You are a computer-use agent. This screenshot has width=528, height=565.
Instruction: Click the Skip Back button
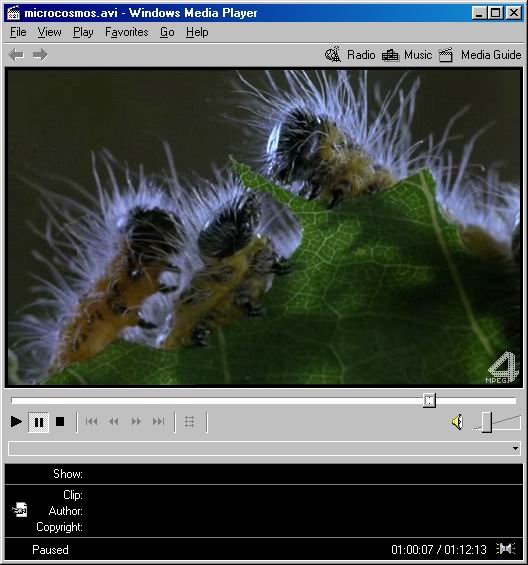pos(92,421)
